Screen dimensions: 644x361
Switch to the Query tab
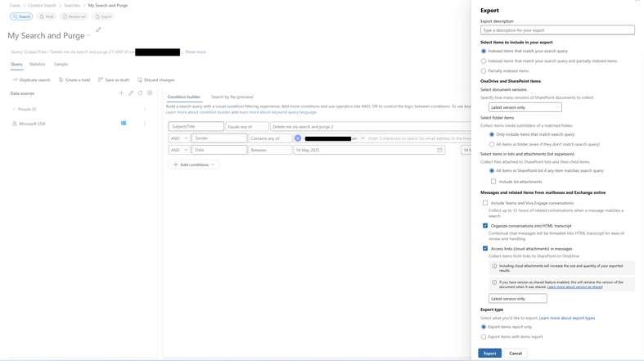17,65
